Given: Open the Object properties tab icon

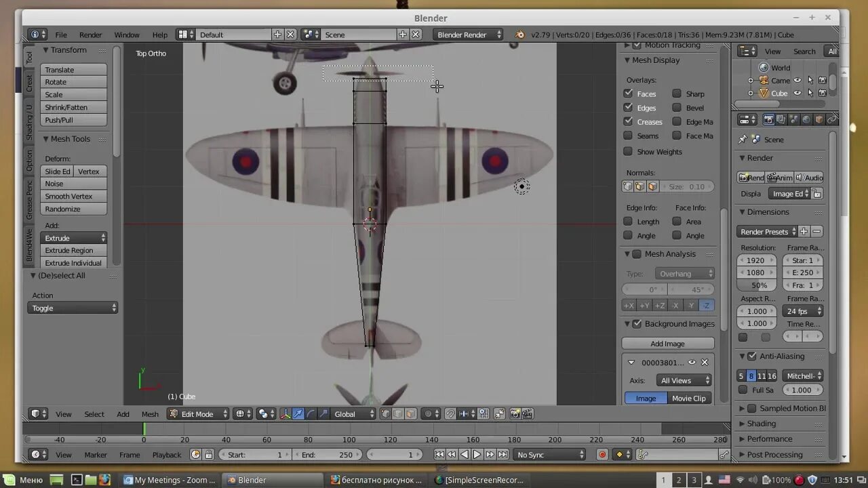Looking at the screenshot, I should [818, 119].
